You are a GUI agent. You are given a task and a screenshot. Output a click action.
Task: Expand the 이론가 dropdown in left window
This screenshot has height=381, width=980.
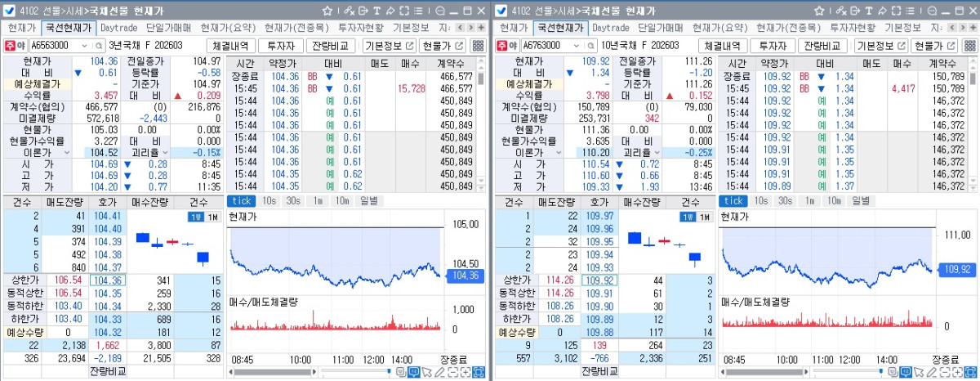click(66, 153)
